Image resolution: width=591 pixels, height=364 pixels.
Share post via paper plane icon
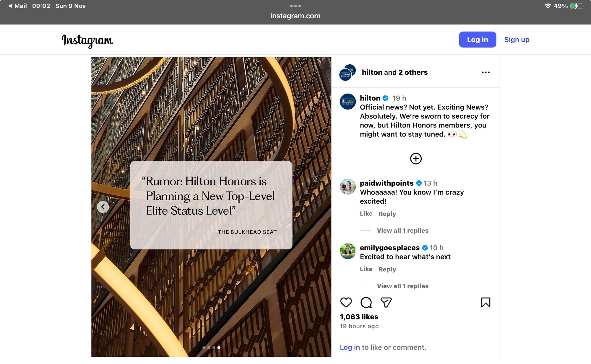386,302
